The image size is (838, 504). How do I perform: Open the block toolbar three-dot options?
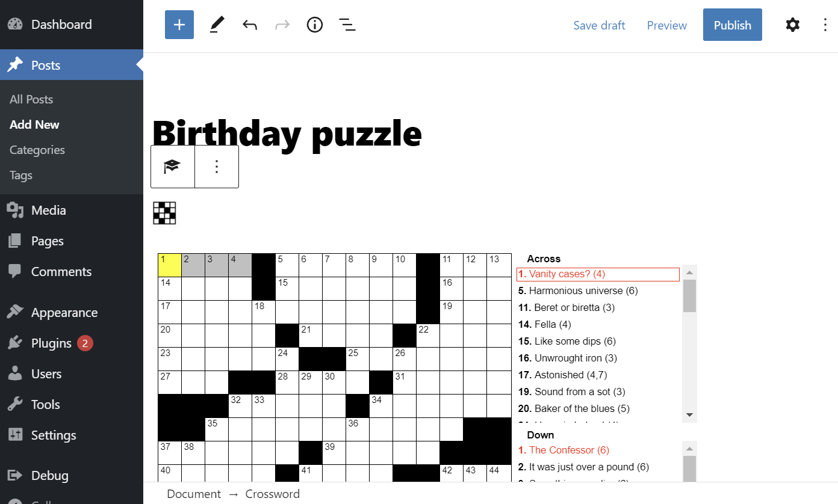[x=217, y=167]
